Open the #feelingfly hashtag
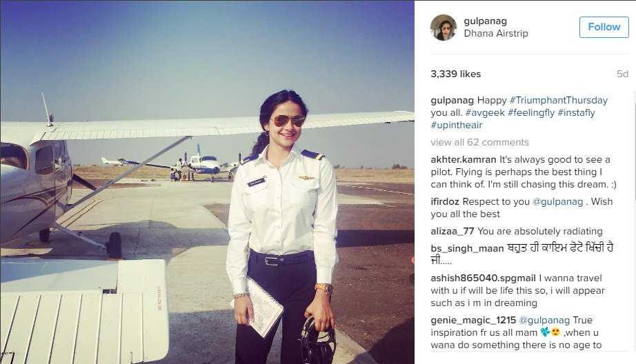Viewport: 636px width, 364px height. tap(531, 112)
